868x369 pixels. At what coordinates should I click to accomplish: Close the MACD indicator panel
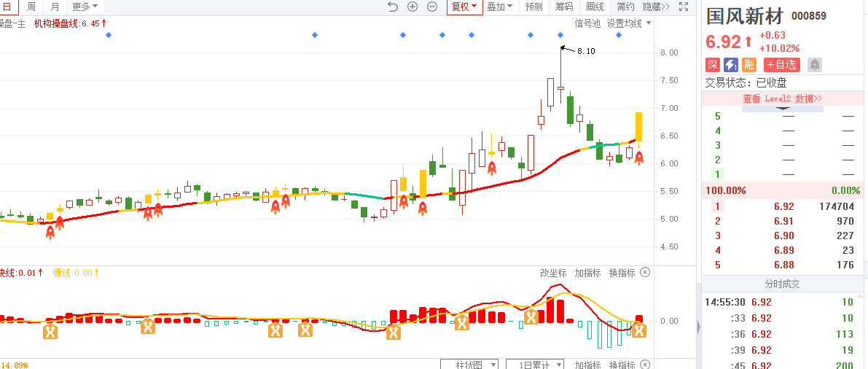[645, 272]
